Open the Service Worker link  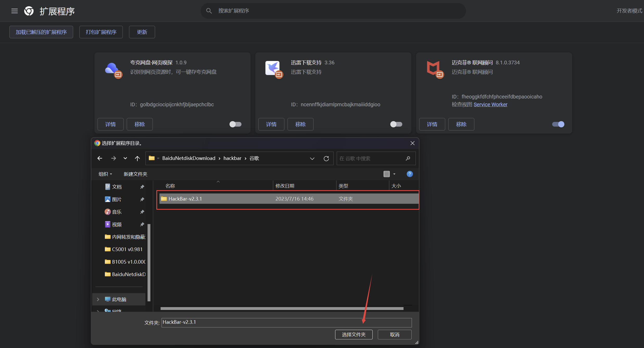coord(490,104)
